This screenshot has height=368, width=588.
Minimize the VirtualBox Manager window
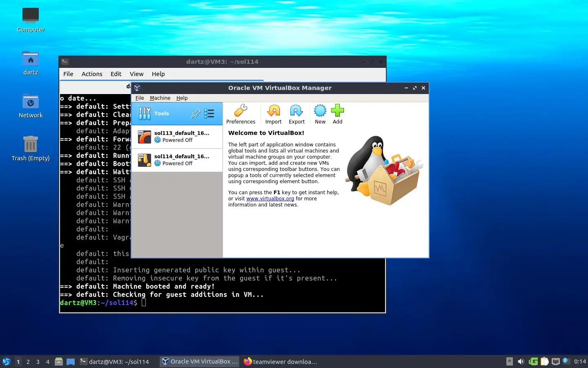tap(406, 88)
